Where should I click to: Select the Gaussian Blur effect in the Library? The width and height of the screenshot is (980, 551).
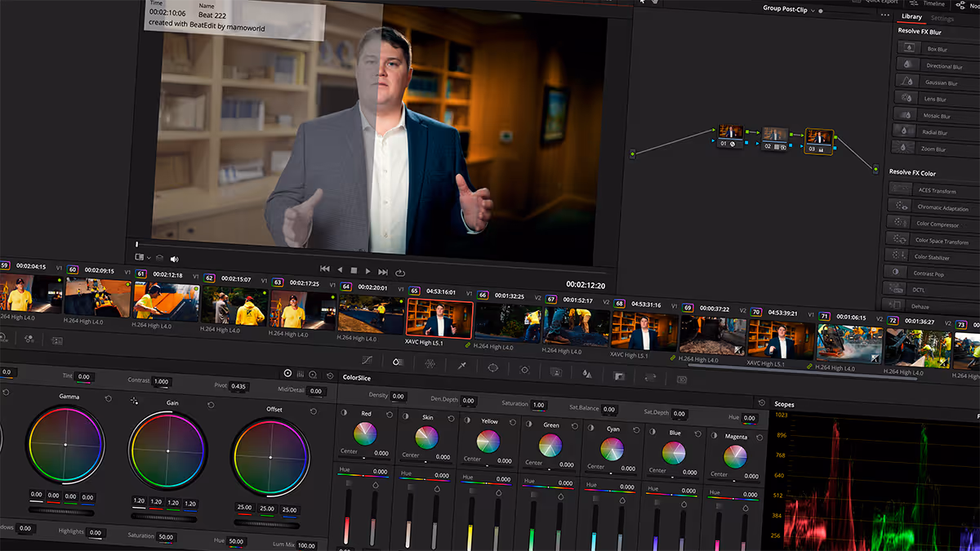point(939,82)
